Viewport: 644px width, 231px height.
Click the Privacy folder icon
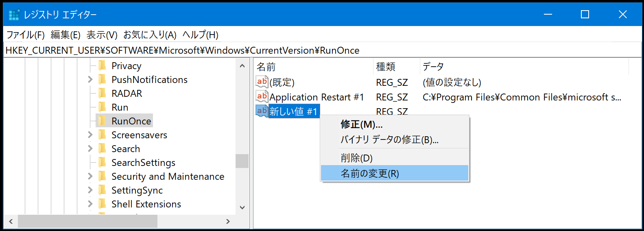click(x=103, y=65)
